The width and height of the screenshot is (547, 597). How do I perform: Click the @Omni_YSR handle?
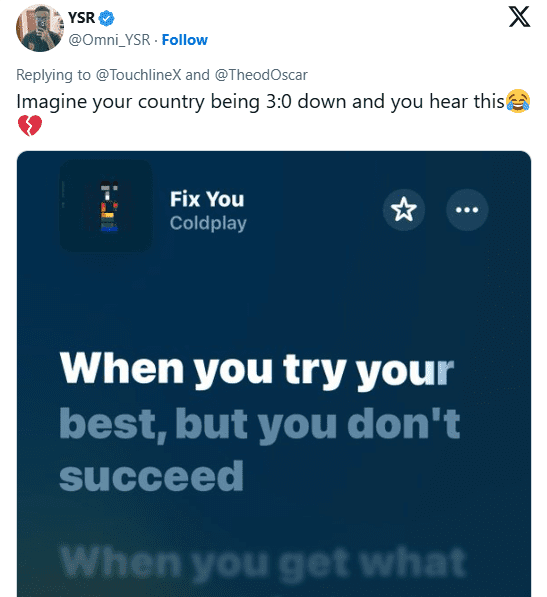tap(109, 40)
